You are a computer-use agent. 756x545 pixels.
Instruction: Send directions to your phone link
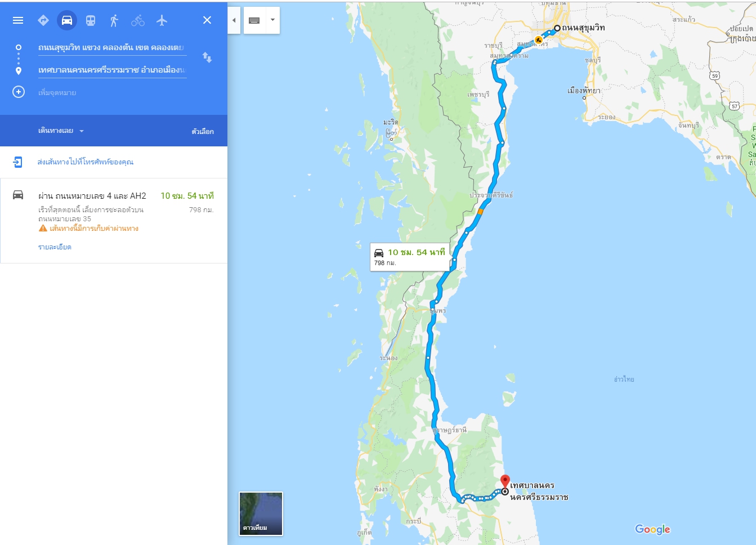tap(85, 162)
